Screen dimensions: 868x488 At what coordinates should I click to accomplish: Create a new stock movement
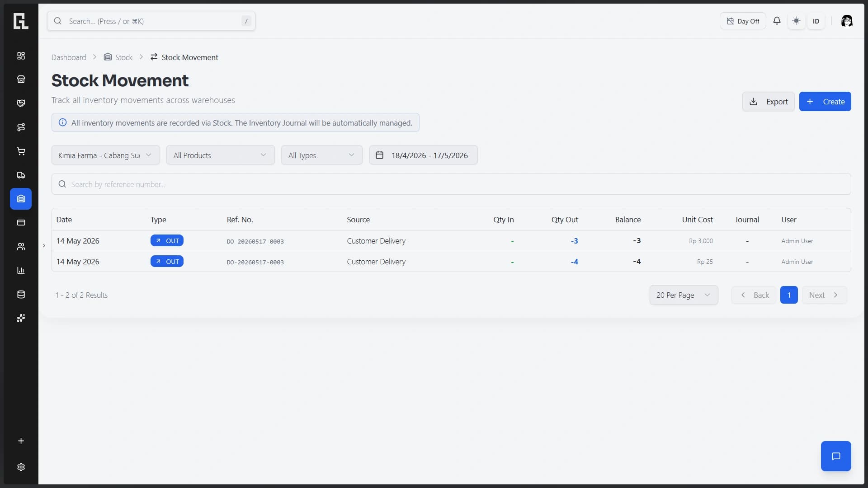[825, 102]
